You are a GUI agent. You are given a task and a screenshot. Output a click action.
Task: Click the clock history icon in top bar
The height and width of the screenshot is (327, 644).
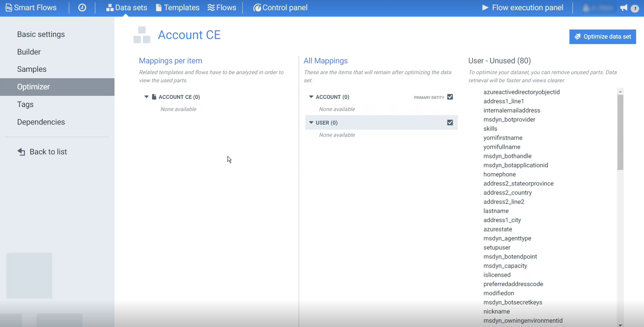[x=82, y=8]
